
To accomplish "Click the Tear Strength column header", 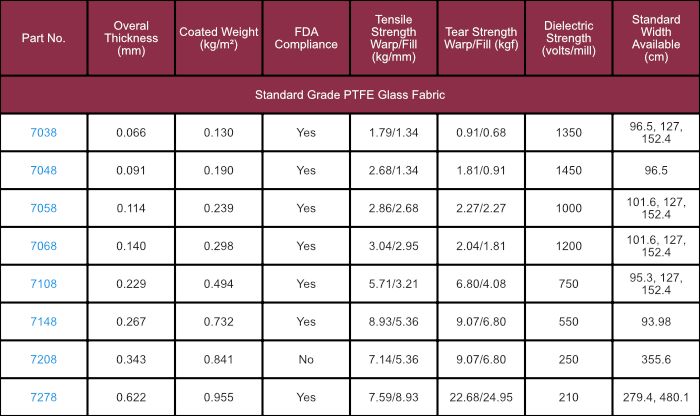I will pos(481,38).
